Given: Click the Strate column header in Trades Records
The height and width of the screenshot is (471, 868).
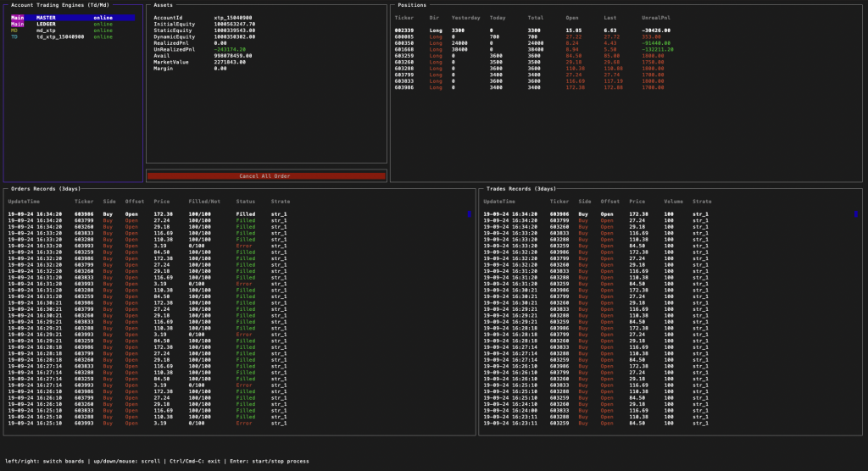Looking at the screenshot, I should 702,202.
